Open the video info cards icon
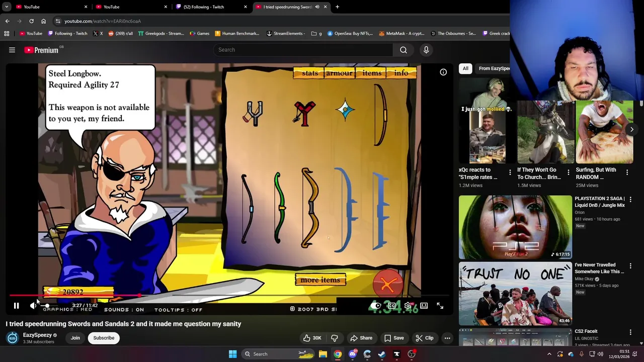 tap(443, 72)
